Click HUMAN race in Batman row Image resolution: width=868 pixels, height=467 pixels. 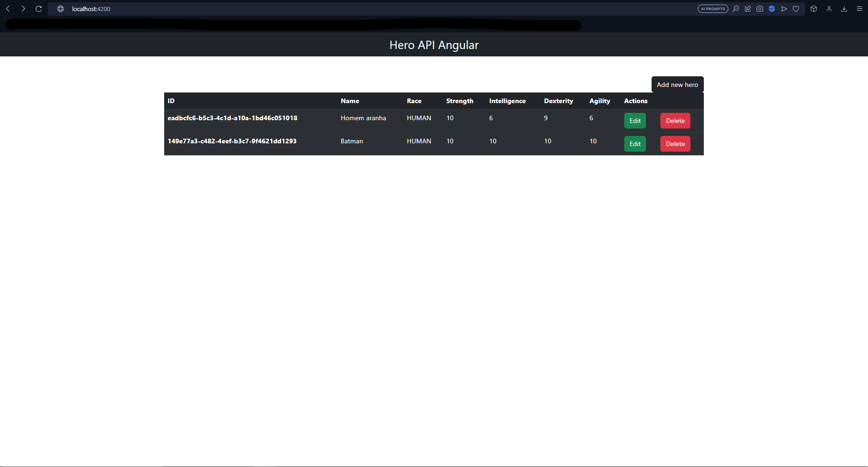[419, 141]
